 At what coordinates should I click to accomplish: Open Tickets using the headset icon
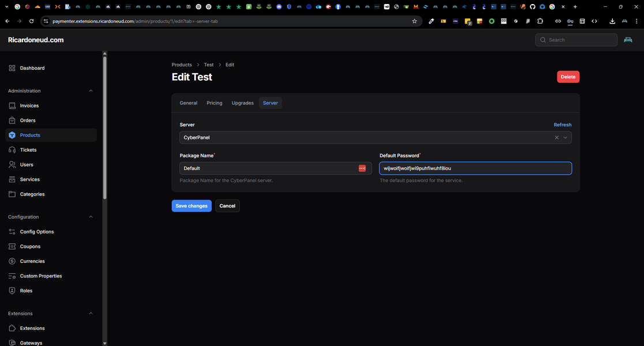point(12,150)
